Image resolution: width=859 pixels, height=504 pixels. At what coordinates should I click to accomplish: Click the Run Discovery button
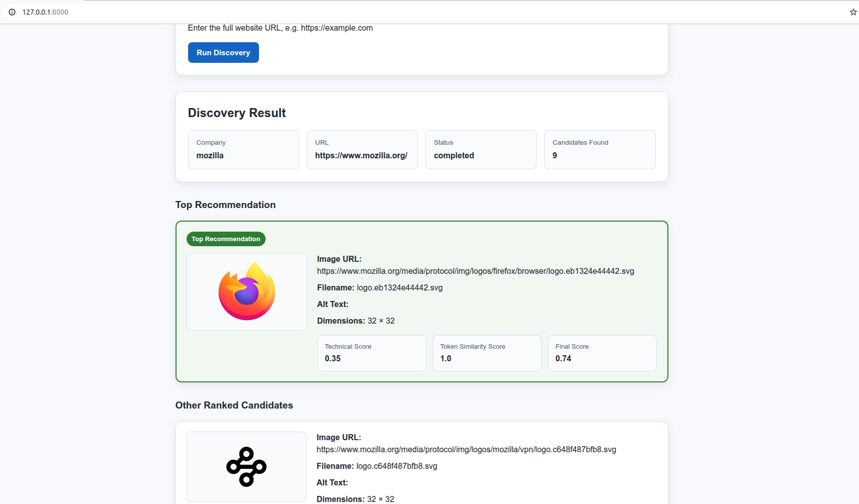[223, 53]
